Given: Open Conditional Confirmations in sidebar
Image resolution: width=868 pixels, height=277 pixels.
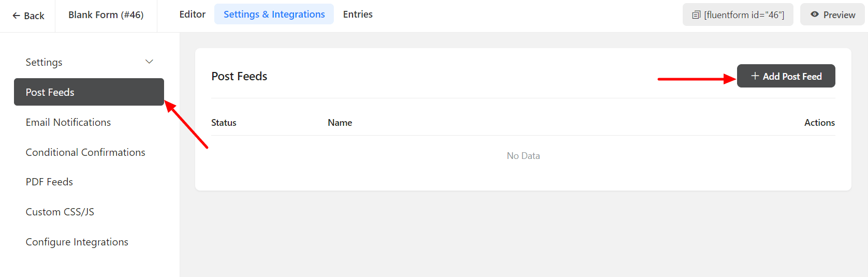Looking at the screenshot, I should point(85,152).
